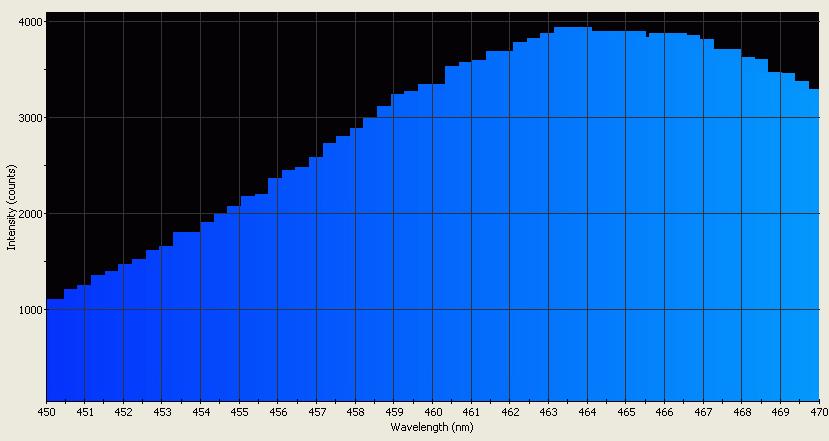829x441 pixels.
Task: Select the 2000 intensity axis label
Action: pos(28,214)
